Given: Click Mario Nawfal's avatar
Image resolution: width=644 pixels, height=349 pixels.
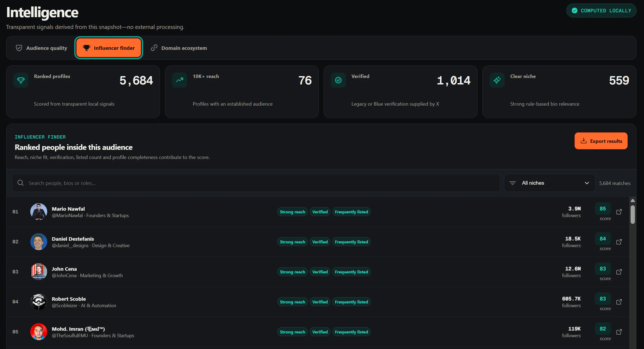Looking at the screenshot, I should pos(39,212).
